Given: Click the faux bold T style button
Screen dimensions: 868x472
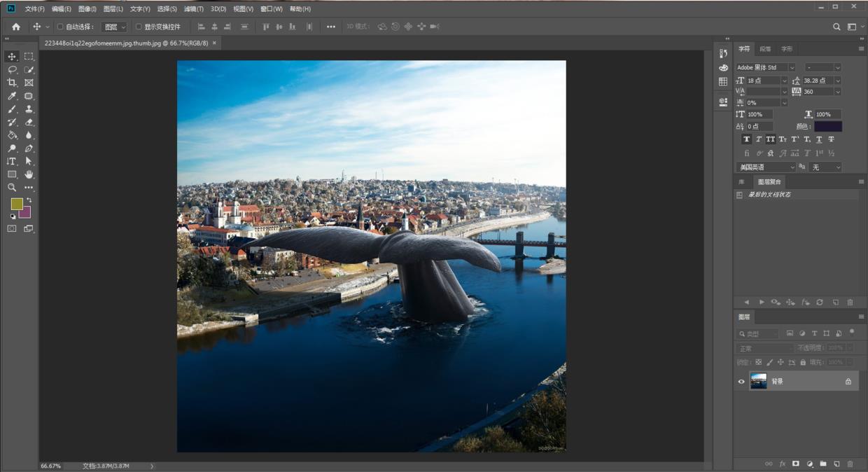Looking at the screenshot, I should point(747,139).
